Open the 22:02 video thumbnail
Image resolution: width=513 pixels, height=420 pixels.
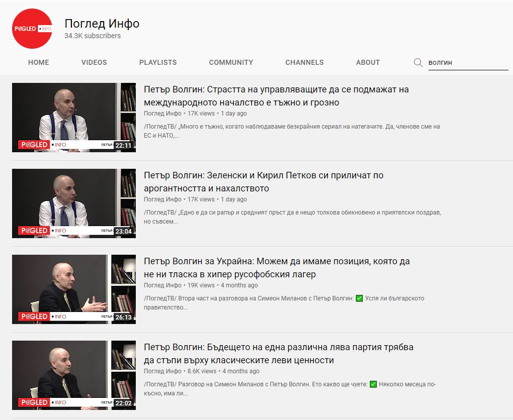(x=74, y=376)
